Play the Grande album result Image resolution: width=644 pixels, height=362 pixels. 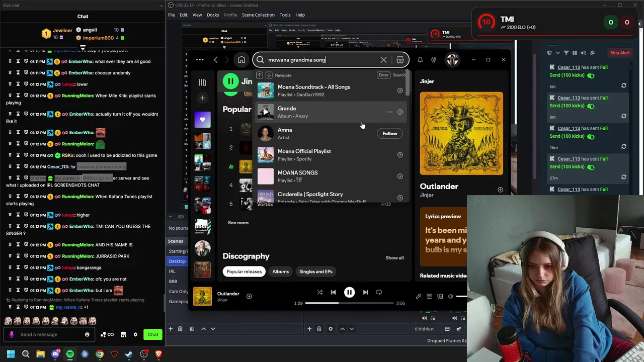pos(266,112)
